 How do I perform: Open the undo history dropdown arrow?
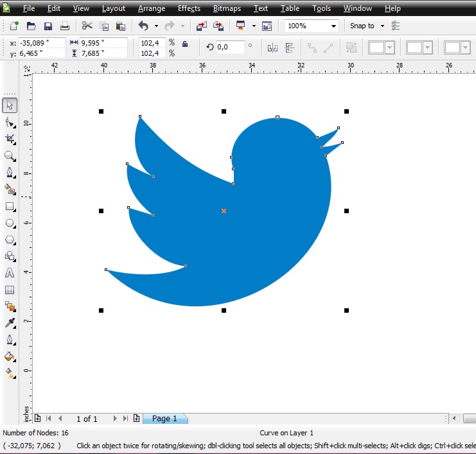(156, 26)
